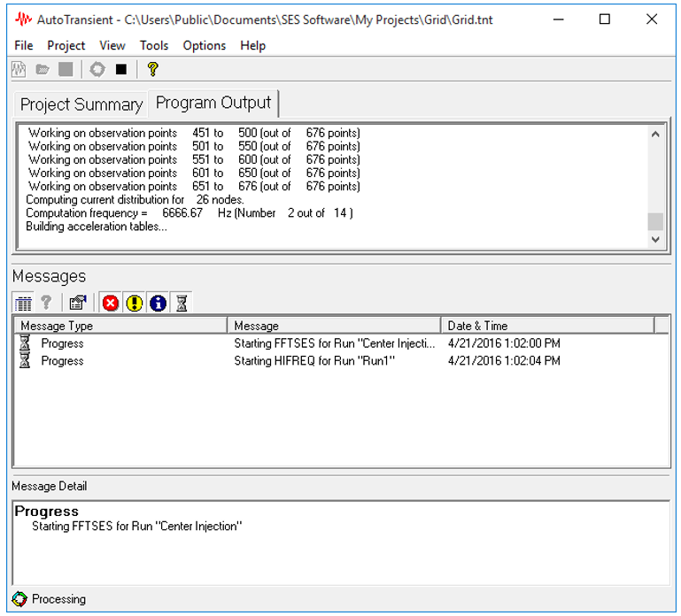Screen dimensions: 681x616
Task: Click the Start Processing circular icon
Action: coord(97,69)
